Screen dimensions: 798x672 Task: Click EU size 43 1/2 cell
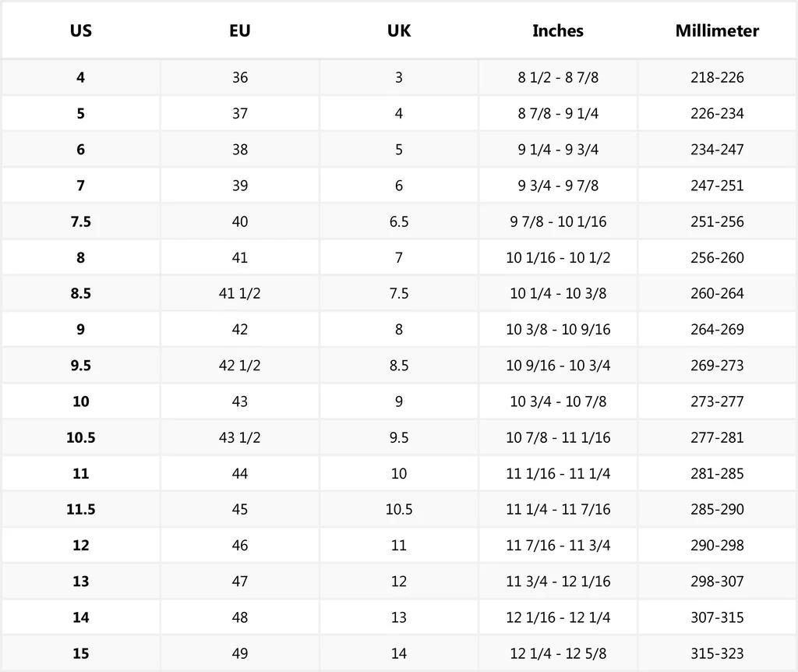tap(240, 437)
